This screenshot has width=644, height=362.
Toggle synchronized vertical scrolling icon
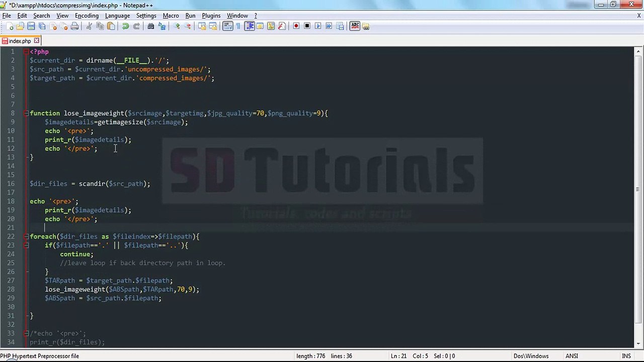tap(202, 26)
